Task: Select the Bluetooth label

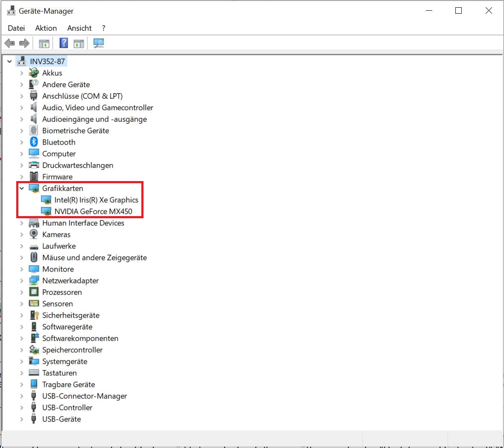Action: 59,142
